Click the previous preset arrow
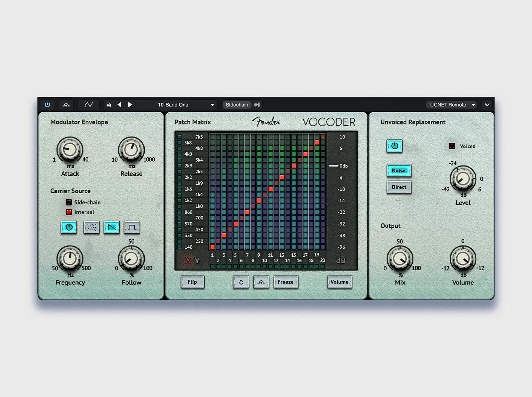532x397 pixels. (119, 105)
